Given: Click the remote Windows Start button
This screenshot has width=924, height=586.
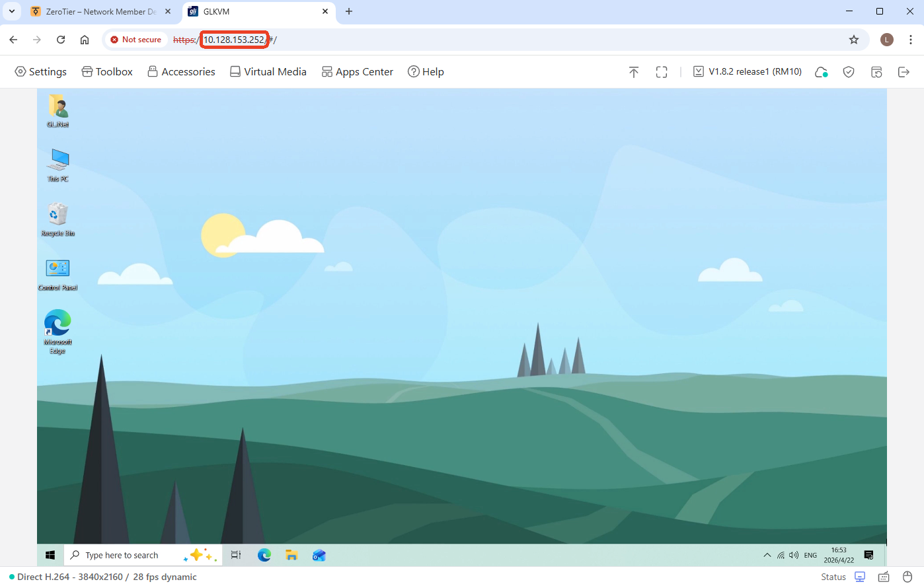Looking at the screenshot, I should [x=50, y=556].
